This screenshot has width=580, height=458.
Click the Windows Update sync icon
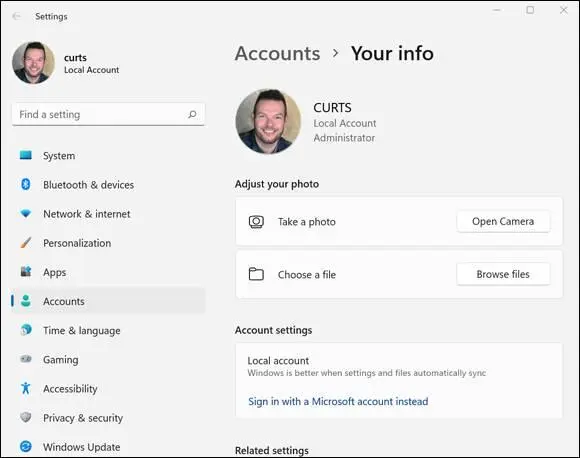pyautogui.click(x=26, y=447)
